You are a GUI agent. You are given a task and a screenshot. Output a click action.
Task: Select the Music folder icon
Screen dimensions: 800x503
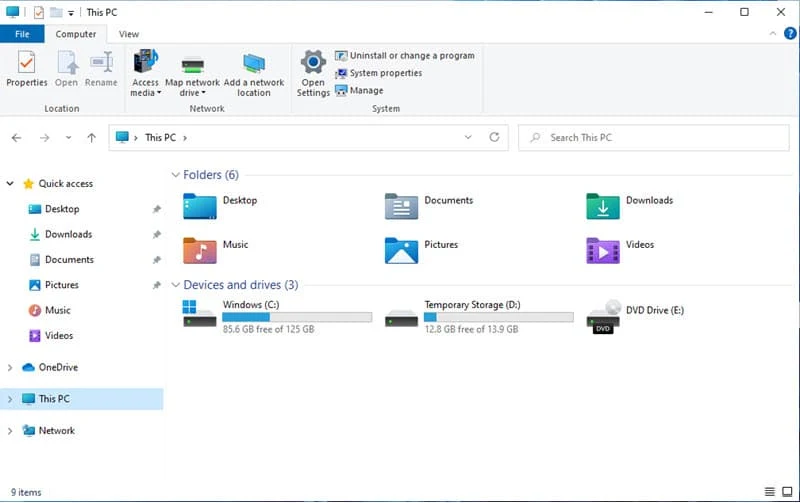[199, 250]
